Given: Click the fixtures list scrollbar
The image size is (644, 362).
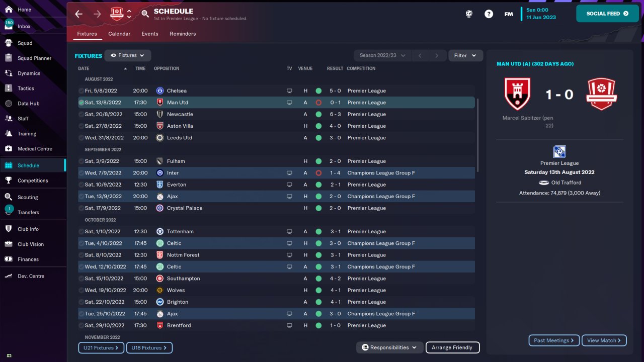Looking at the screenshot, I should 477,136.
